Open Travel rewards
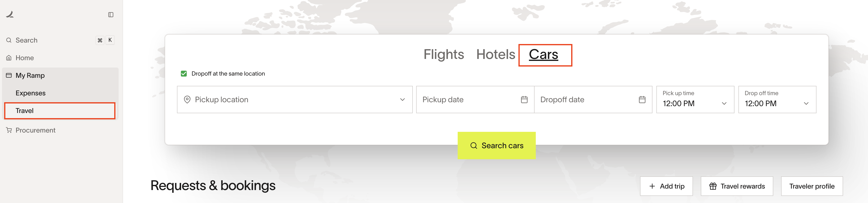868x203 pixels. pos(737,186)
